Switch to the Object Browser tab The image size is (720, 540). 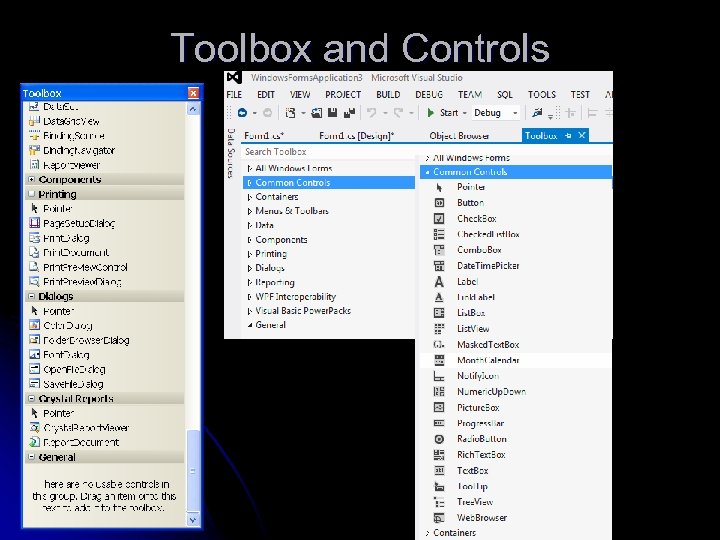pyautogui.click(x=459, y=136)
